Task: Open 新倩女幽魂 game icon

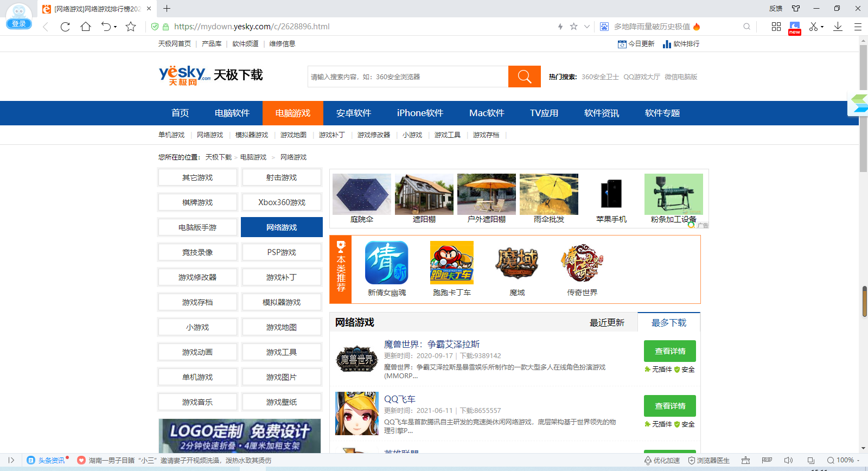Action: (x=387, y=263)
